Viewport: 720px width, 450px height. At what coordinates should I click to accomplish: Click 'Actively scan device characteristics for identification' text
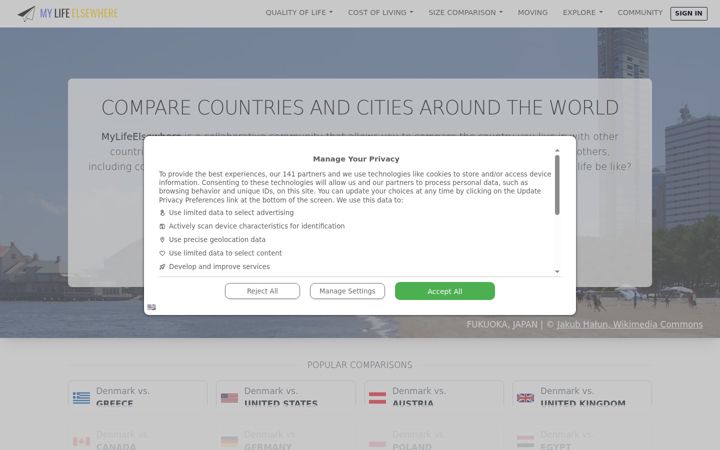(257, 226)
